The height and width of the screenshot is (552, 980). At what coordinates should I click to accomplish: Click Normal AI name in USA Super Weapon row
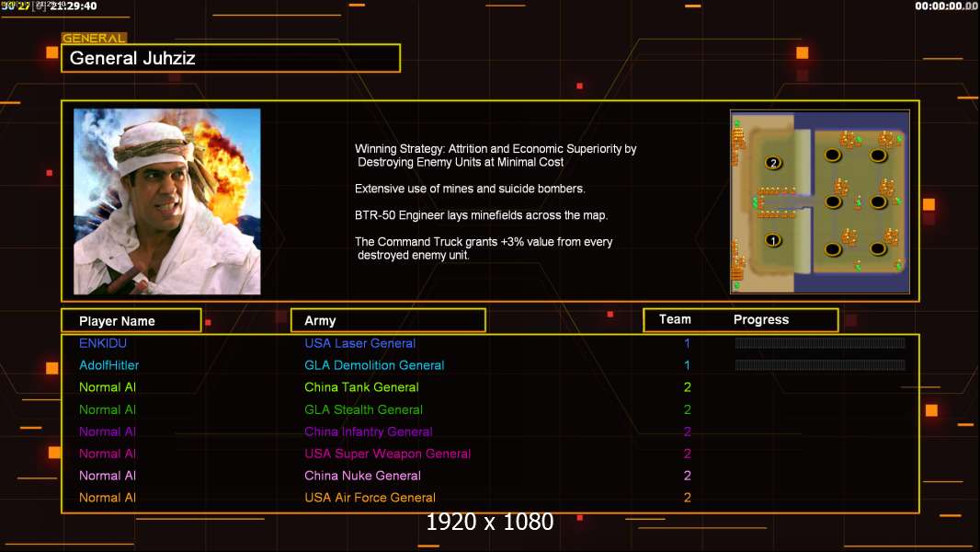(108, 454)
